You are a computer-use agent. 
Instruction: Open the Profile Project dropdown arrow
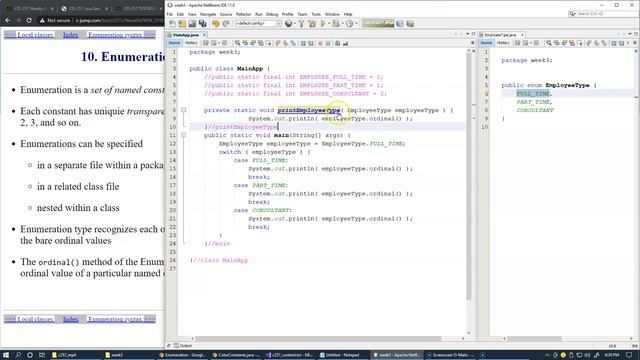click(x=356, y=24)
